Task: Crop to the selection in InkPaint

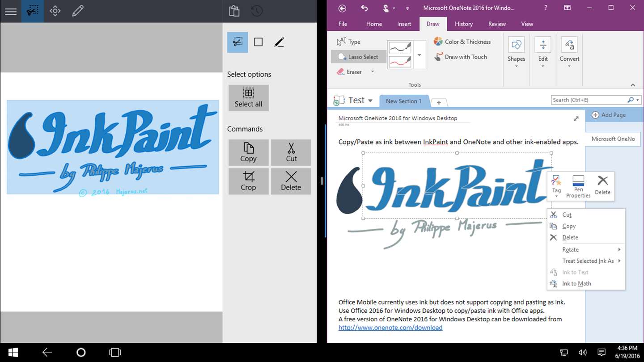Action: click(x=248, y=181)
